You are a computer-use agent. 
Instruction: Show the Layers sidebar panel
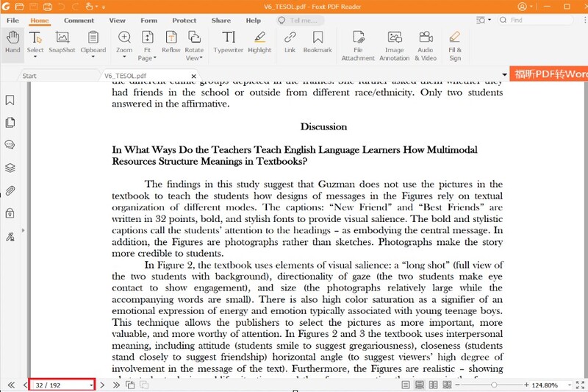click(10, 168)
